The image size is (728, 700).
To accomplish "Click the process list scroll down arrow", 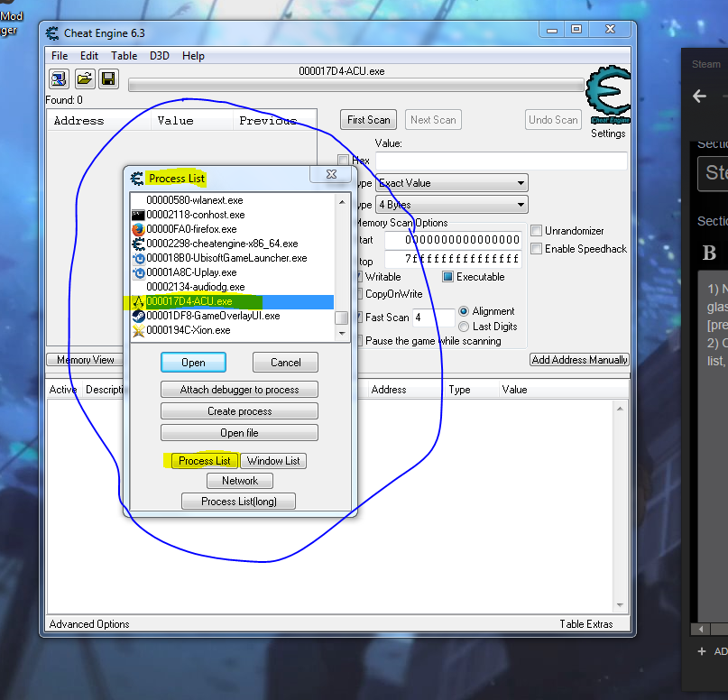I will (342, 333).
